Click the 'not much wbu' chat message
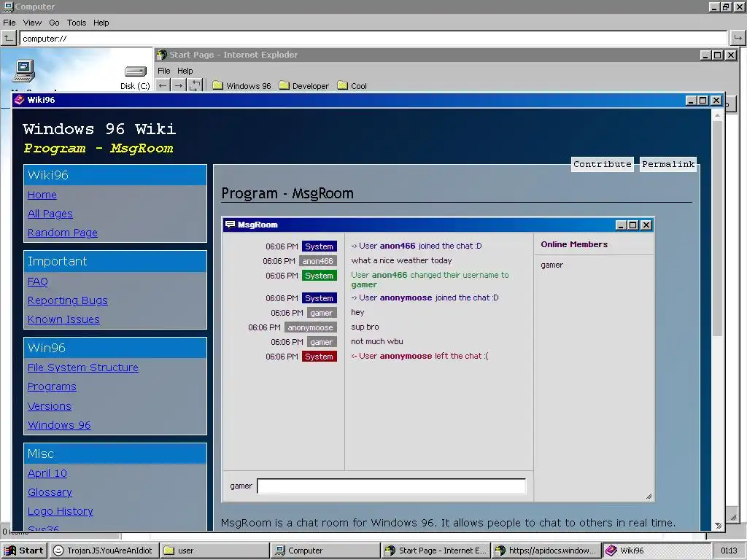 (x=377, y=341)
